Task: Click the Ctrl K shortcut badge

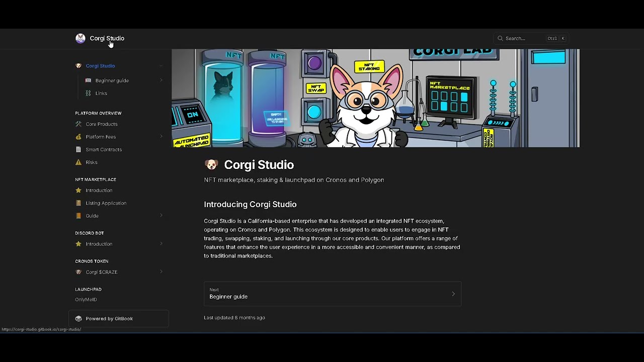Action: pyautogui.click(x=556, y=38)
